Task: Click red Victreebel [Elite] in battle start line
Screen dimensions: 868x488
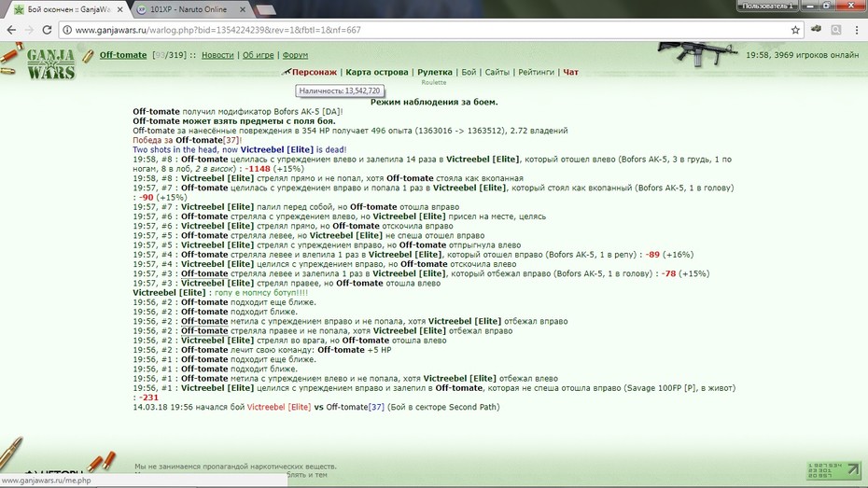Action: point(279,407)
